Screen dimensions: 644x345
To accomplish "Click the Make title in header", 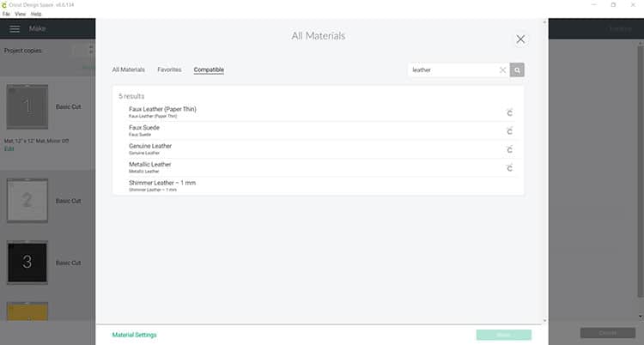I will coord(38,28).
